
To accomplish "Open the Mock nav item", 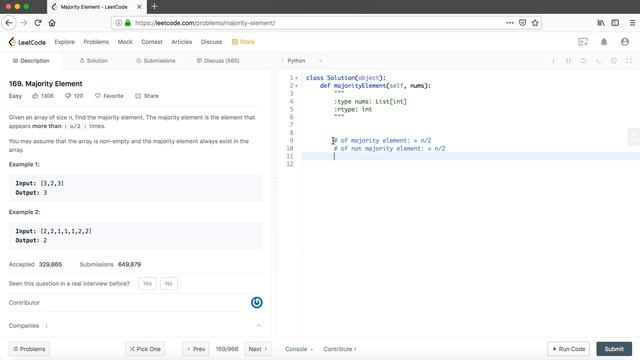I will [125, 42].
